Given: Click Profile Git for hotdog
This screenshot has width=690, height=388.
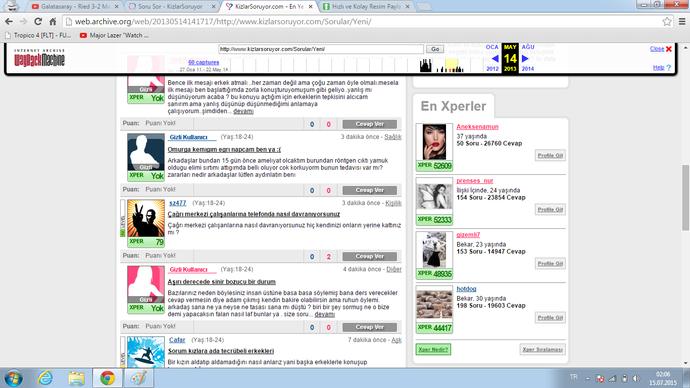Looking at the screenshot, I should 550,318.
